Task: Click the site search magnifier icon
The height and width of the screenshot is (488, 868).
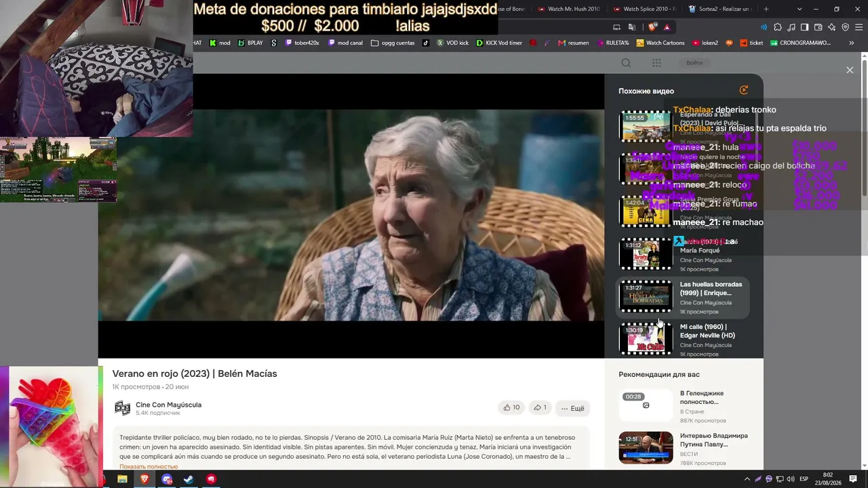Action: point(626,63)
